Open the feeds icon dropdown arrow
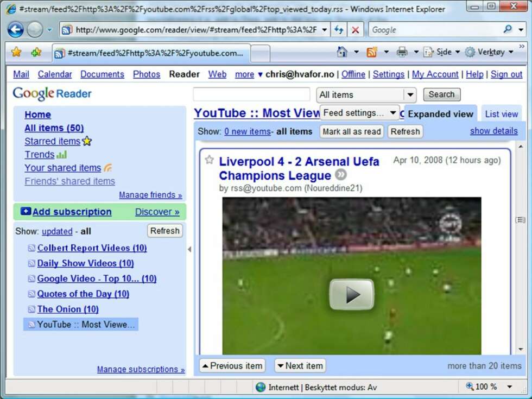The height and width of the screenshot is (399, 532). pos(386,52)
